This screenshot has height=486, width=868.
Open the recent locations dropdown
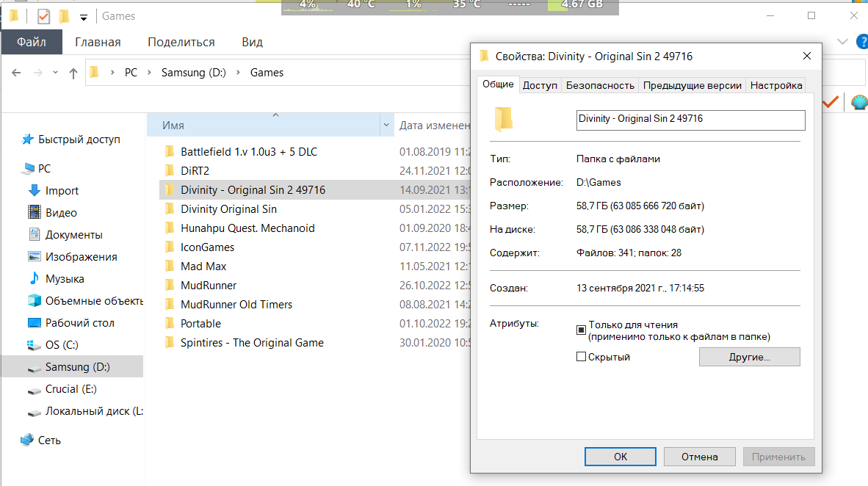(x=55, y=73)
